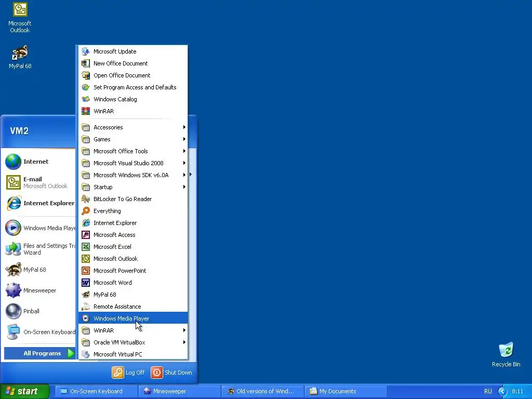Click Internet Explorer icon in All Programs

pyautogui.click(x=86, y=223)
